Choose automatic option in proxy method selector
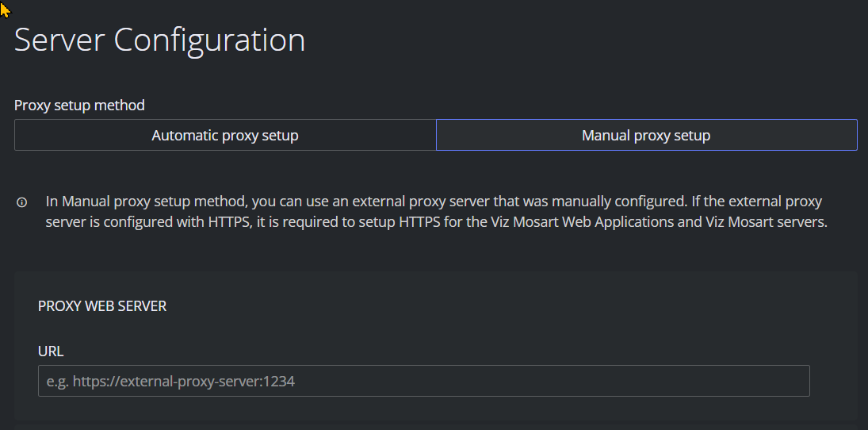Viewport: 868px width, 430px height. click(225, 135)
